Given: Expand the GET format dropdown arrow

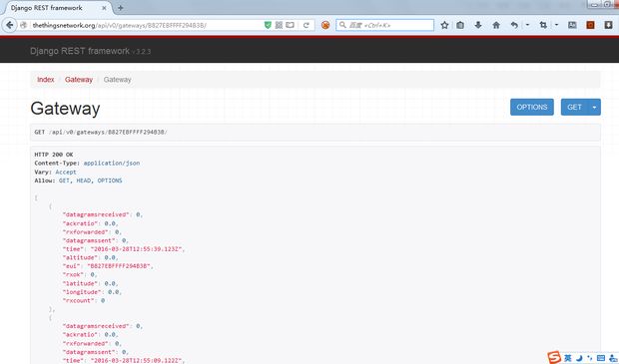Looking at the screenshot, I should click(594, 107).
